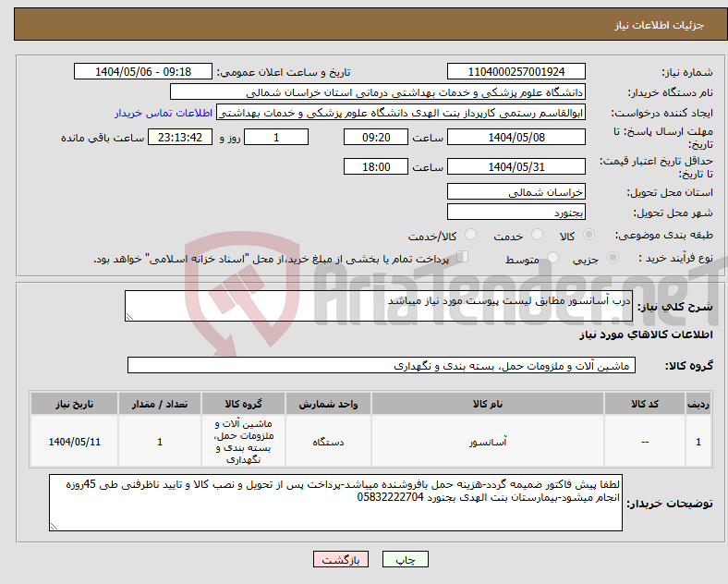Viewport: 728px width, 584px height.
Task: Click the آسانسور item name cell
Action: click(488, 442)
